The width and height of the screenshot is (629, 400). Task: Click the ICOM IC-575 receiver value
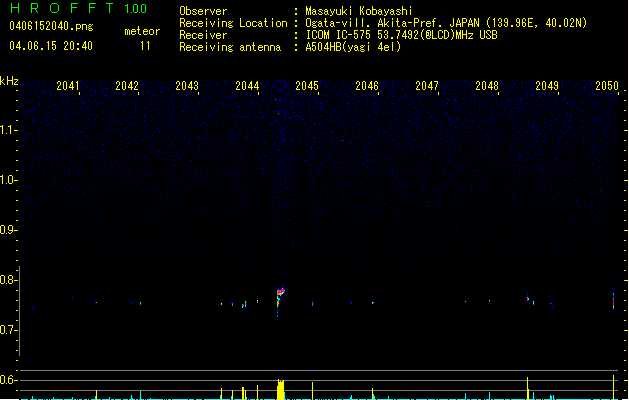(401, 35)
